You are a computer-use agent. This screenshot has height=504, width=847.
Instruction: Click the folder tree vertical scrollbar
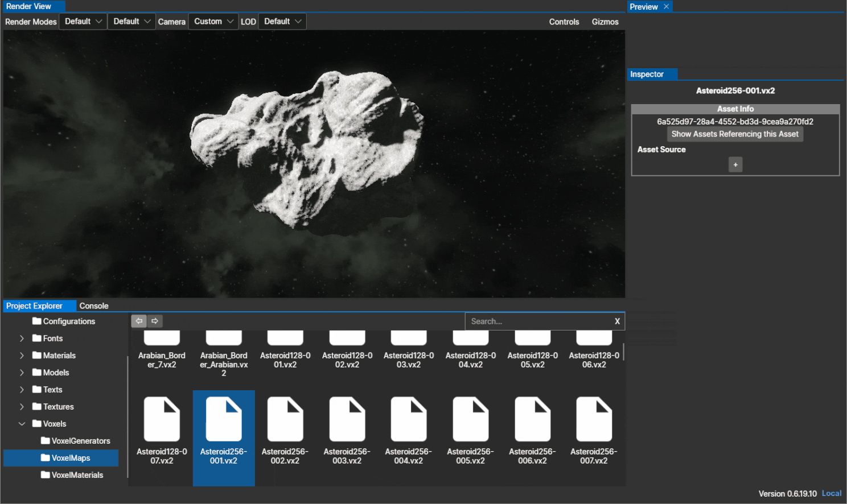(128, 416)
